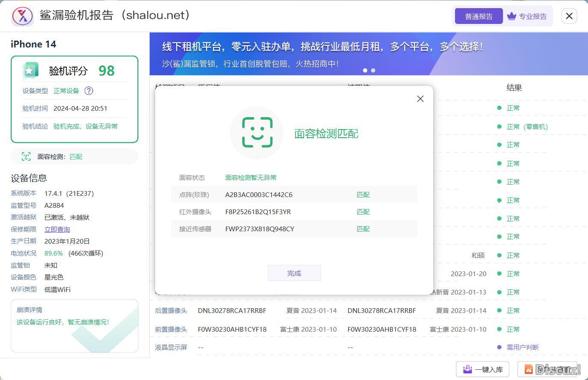Click 面容检测暂无异常 status text

tap(251, 177)
